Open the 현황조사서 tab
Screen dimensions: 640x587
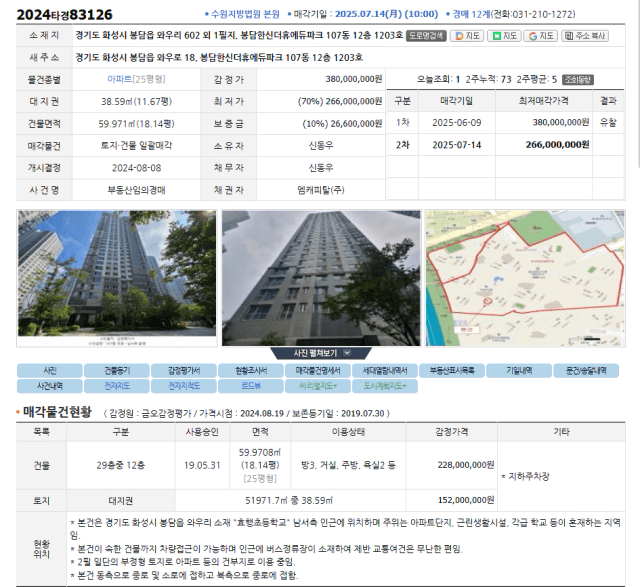(x=251, y=371)
